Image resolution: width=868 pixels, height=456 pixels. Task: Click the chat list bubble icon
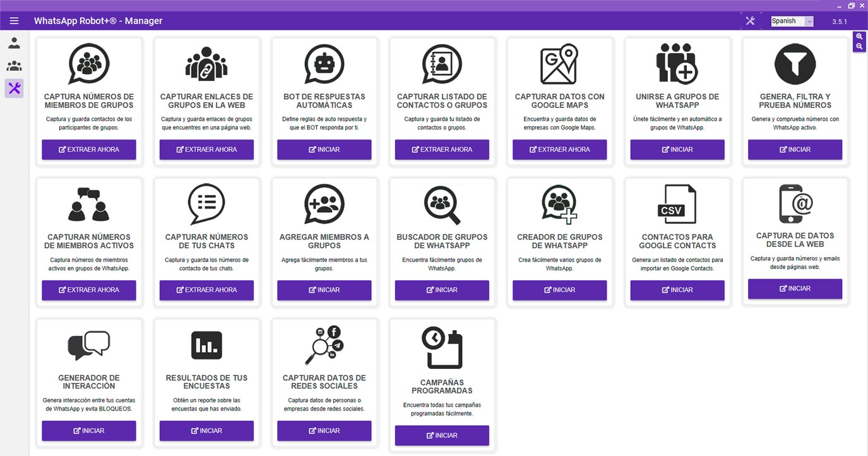pos(206,205)
